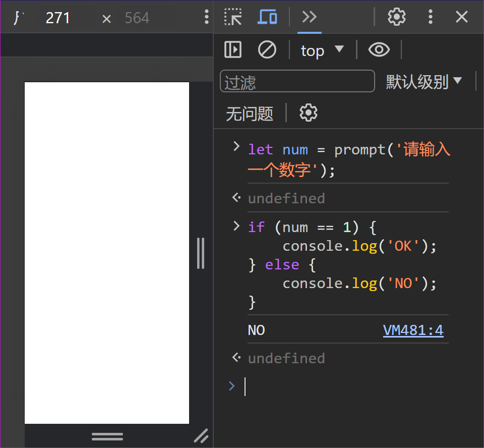Click the corner diagonal resize handle

point(201,435)
